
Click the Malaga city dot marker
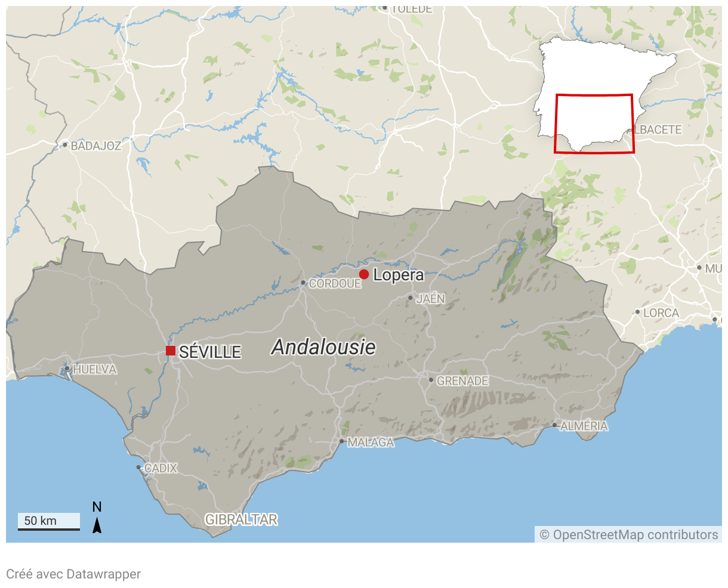(x=341, y=442)
